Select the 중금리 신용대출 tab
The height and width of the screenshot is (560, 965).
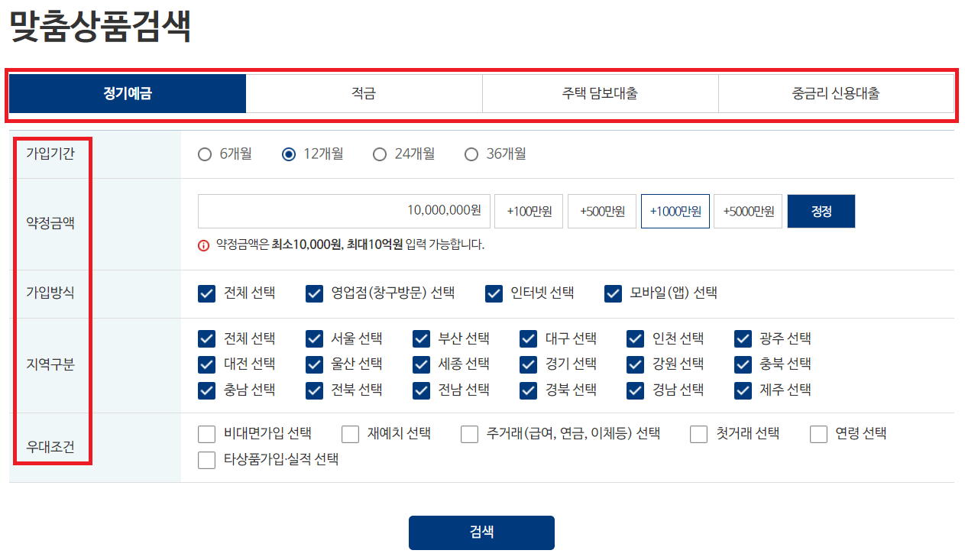[x=837, y=93]
